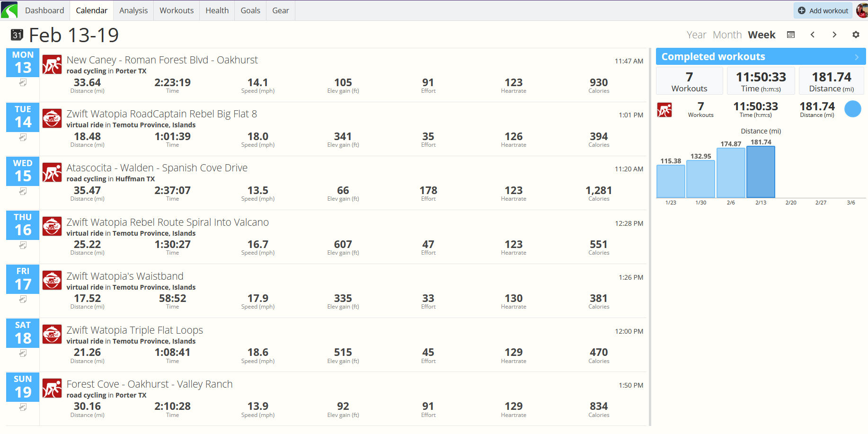Screen dimensions: 868x434
Task: Select the Week view option
Action: [762, 35]
